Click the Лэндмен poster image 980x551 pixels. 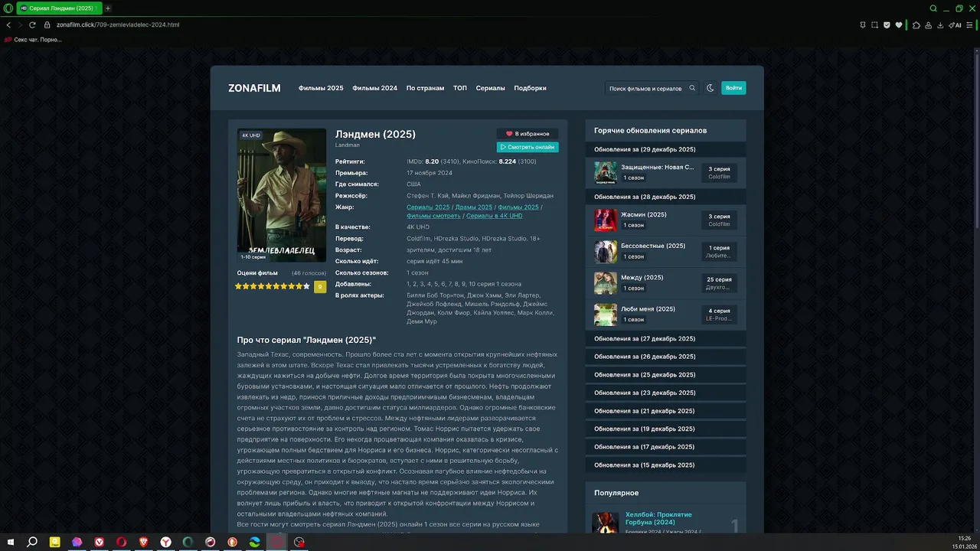tap(282, 195)
